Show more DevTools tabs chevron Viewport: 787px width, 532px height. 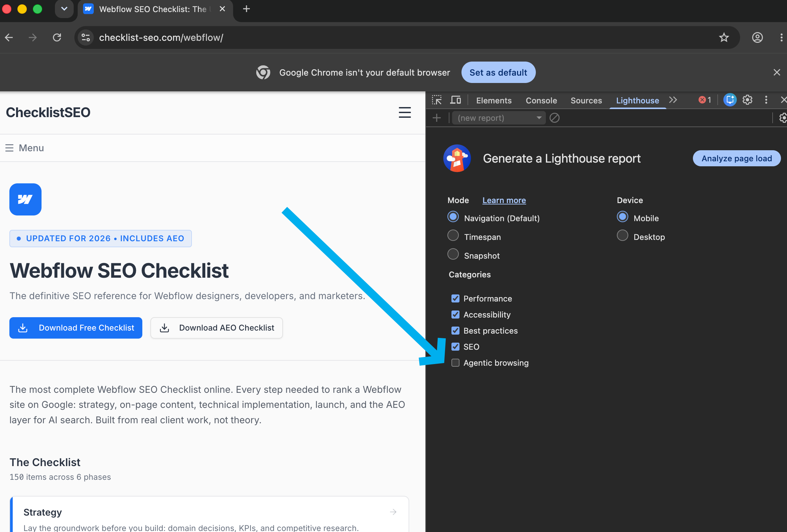673,100
